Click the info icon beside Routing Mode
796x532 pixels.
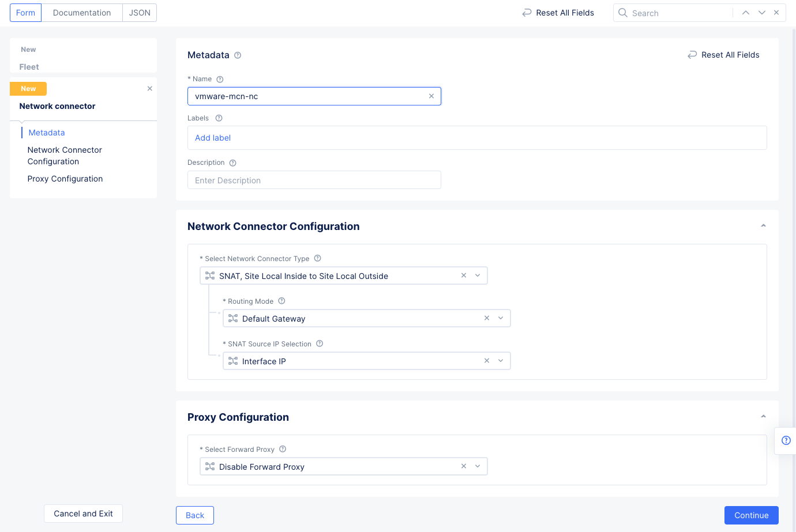(281, 301)
